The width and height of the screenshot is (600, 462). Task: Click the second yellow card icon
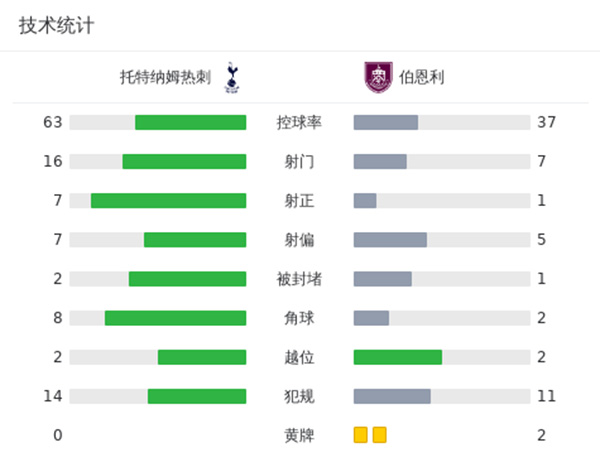[379, 435]
